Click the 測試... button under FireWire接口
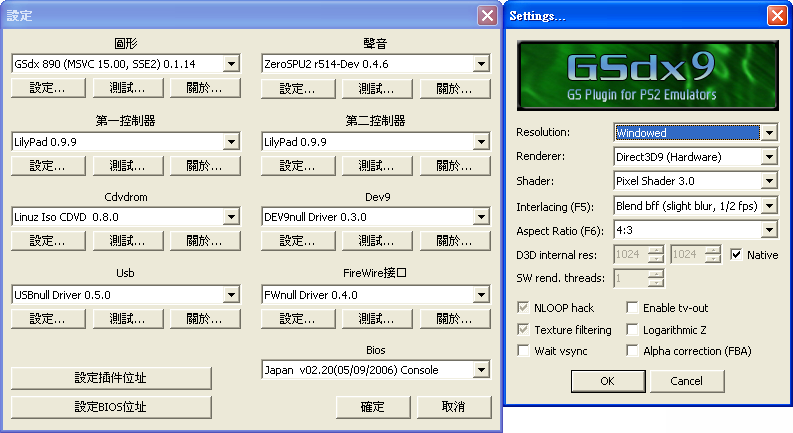793x433 pixels. tap(377, 319)
